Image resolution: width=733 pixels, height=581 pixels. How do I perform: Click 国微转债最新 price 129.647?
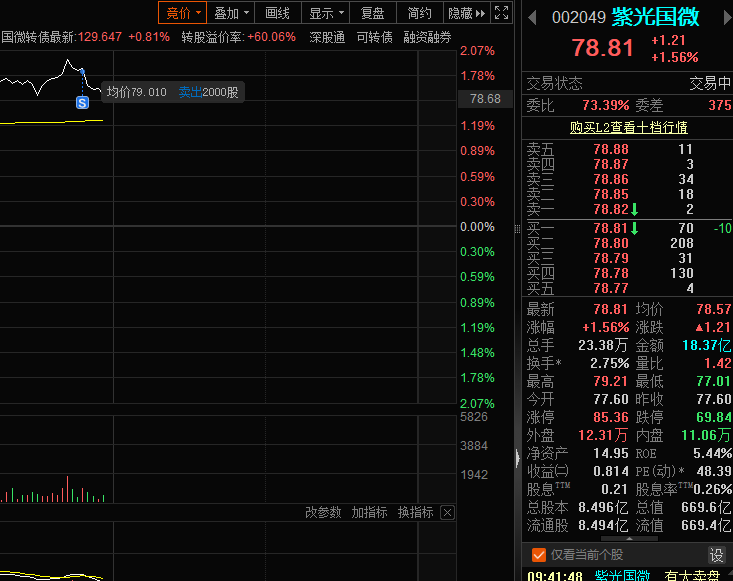coord(100,37)
